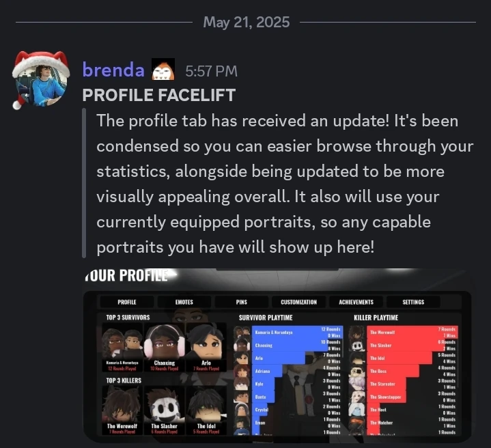Switch to the PROFILE tab
The height and width of the screenshot is (448, 491).
point(127,302)
